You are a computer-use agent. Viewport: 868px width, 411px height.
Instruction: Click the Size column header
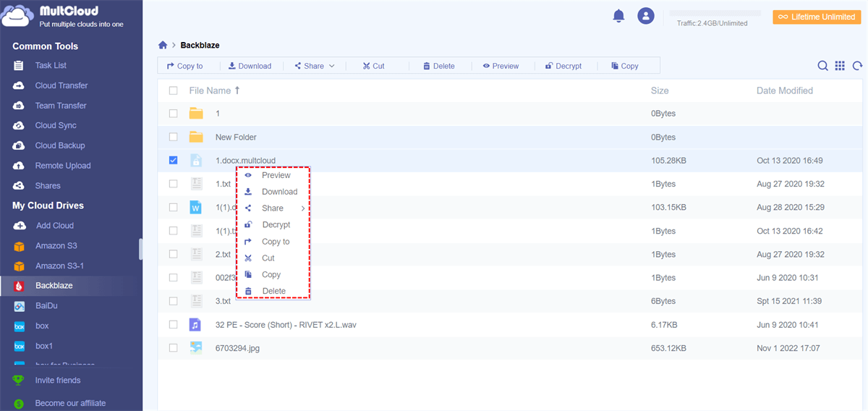point(660,90)
